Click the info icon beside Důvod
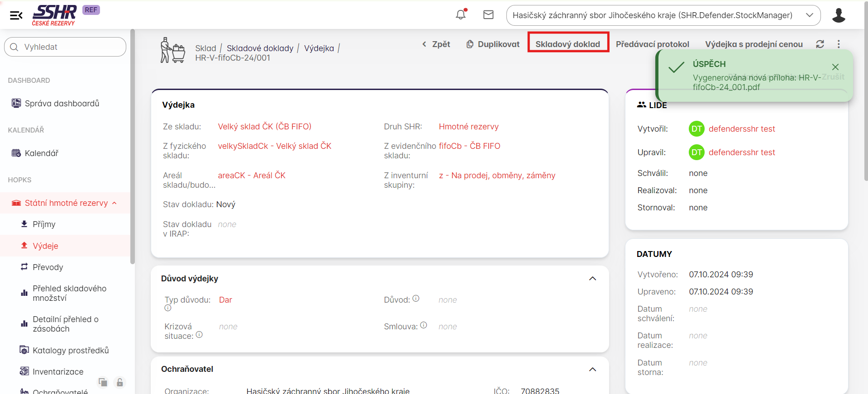The image size is (868, 394). tap(416, 299)
